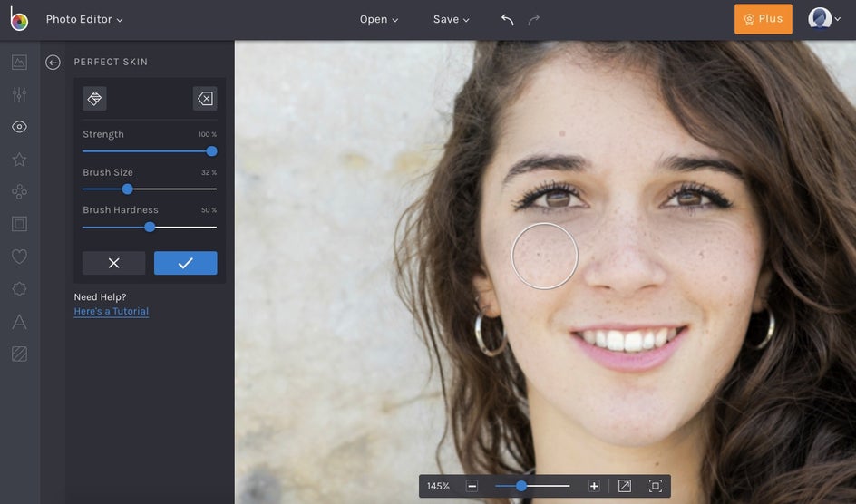
Task: Follow the "Here's a Tutorial" link
Action: point(111,312)
